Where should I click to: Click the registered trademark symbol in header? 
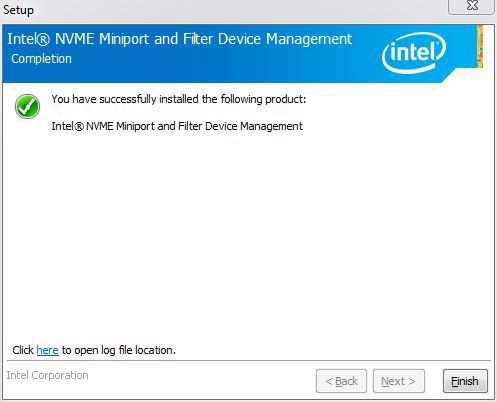43,39
